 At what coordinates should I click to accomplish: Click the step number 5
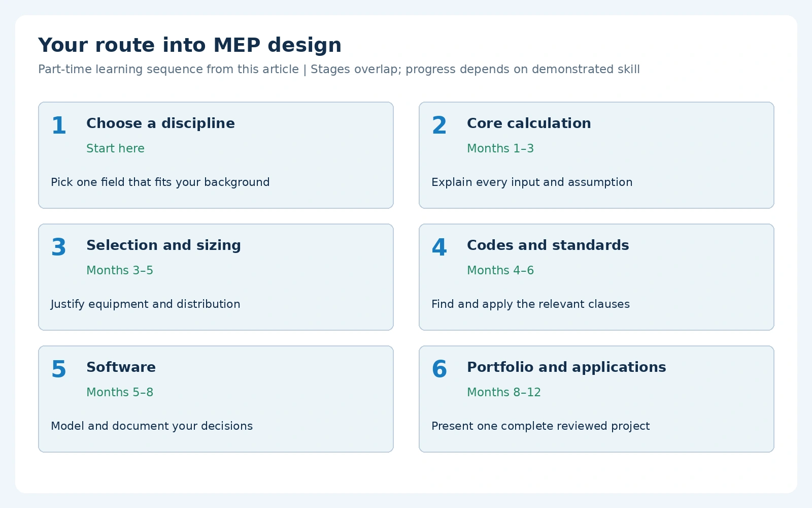coord(59,370)
